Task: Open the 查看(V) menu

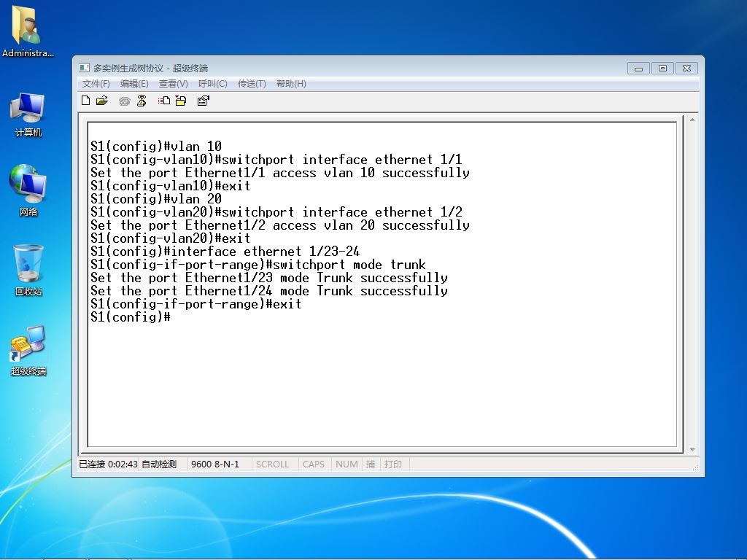Action: [174, 84]
